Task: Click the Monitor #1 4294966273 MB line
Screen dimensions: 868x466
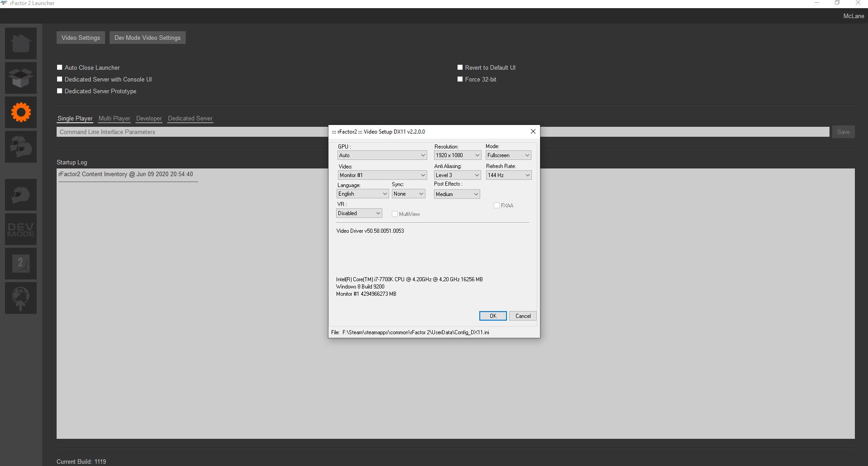Action: coord(366,294)
